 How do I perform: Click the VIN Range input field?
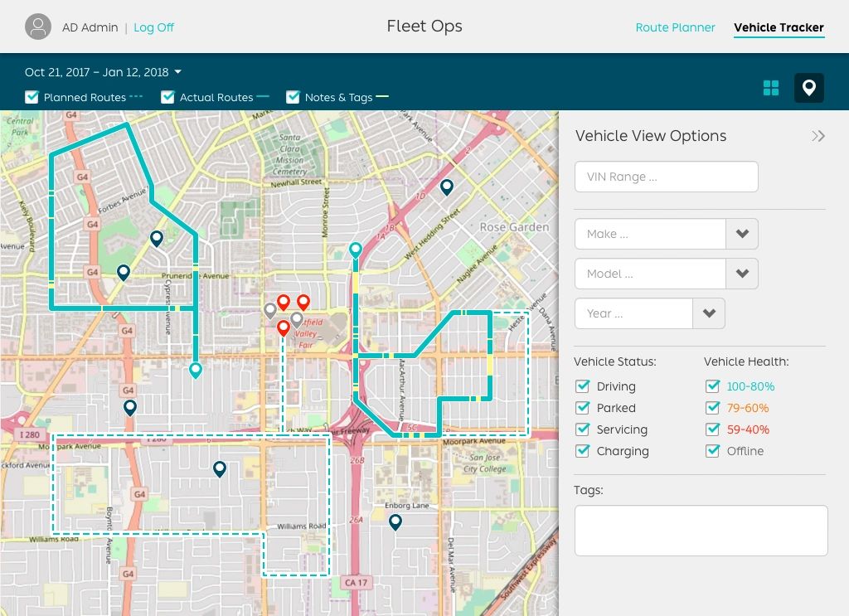tap(666, 177)
